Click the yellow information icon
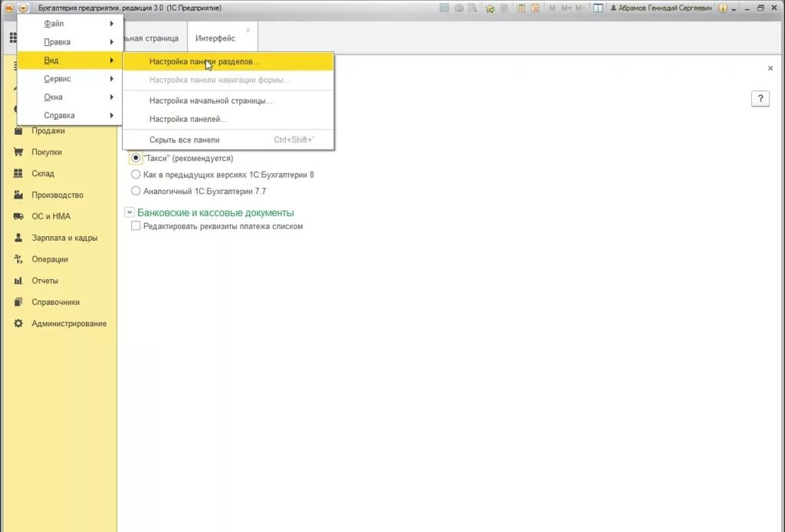785x532 pixels. 723,8
